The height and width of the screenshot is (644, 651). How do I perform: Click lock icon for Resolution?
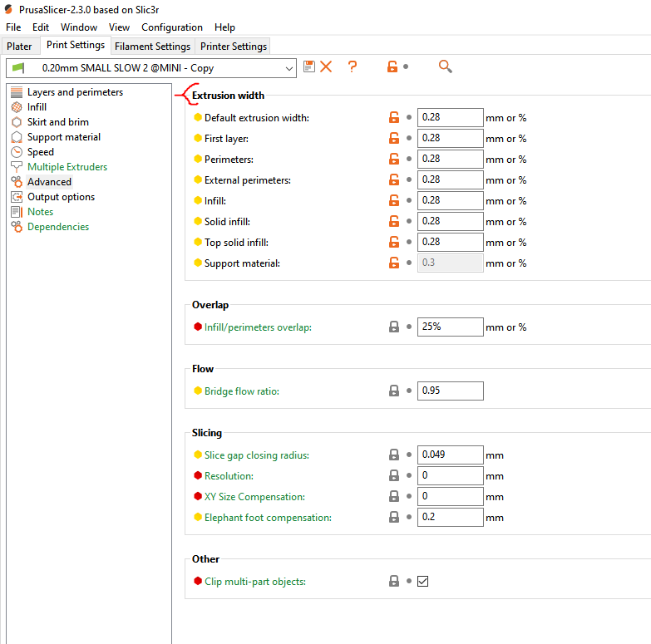point(393,475)
